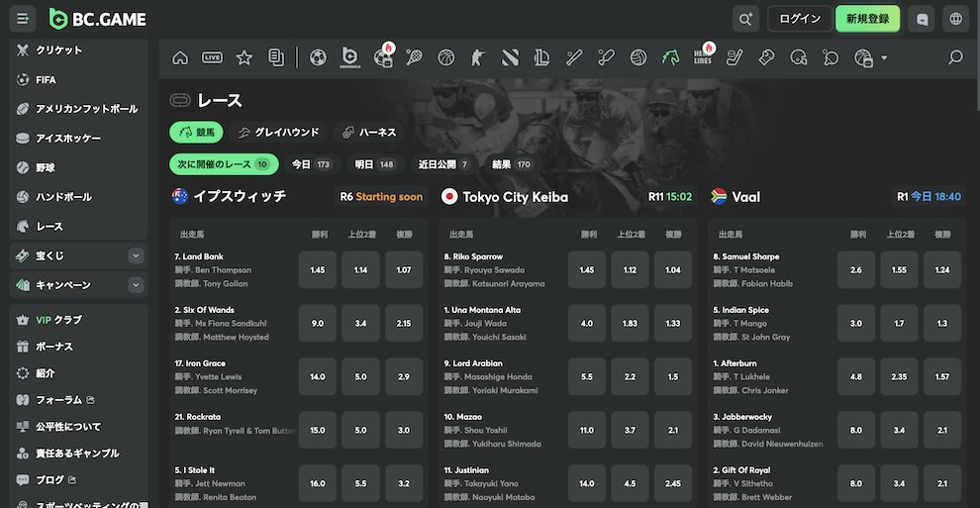Viewport: 980px width, 508px height.
Task: Go to sports home icon
Action: click(180, 57)
